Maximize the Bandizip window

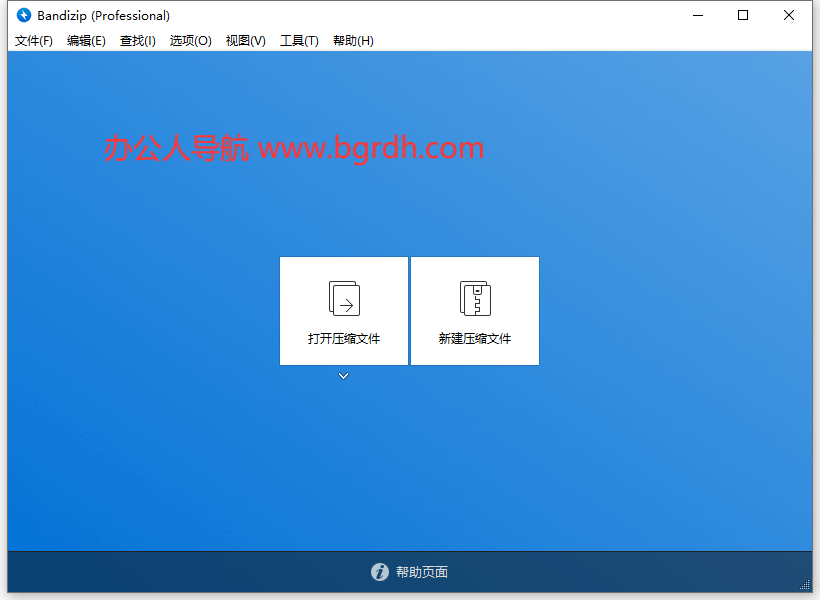click(742, 15)
